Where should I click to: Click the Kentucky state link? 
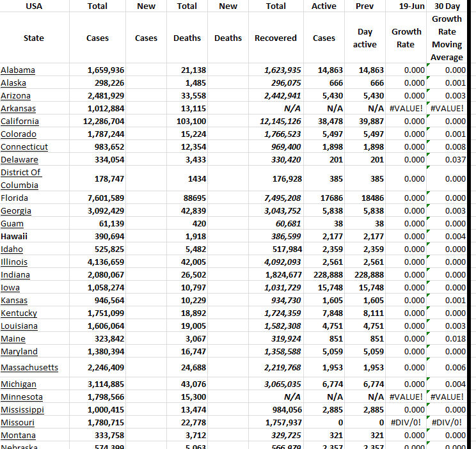pos(19,313)
